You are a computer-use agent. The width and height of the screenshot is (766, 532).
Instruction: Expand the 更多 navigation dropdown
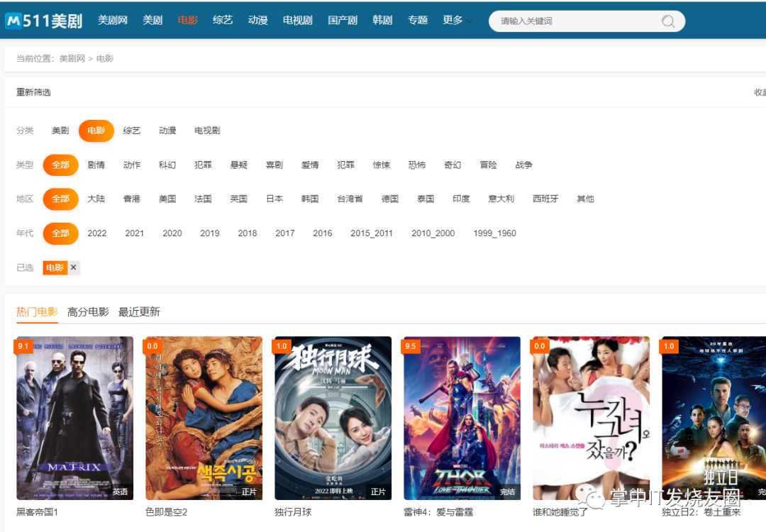[457, 21]
